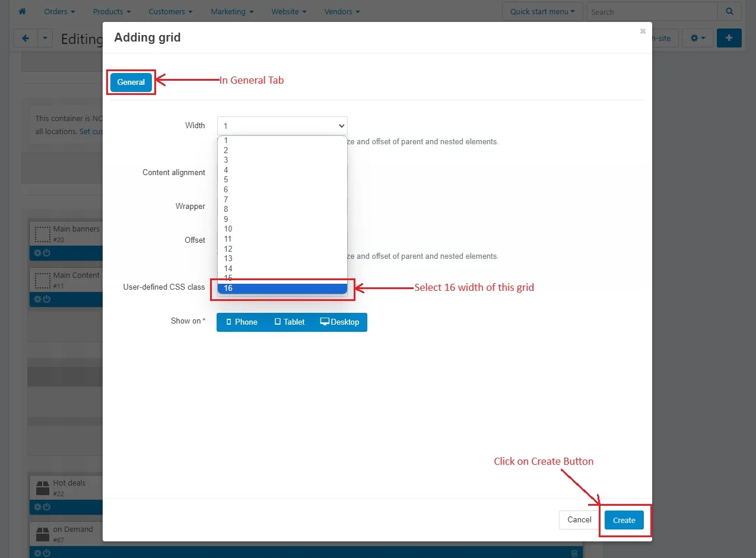Viewport: 756px width, 558px height.
Task: Toggle the Desktop show-on button
Action: (x=340, y=322)
